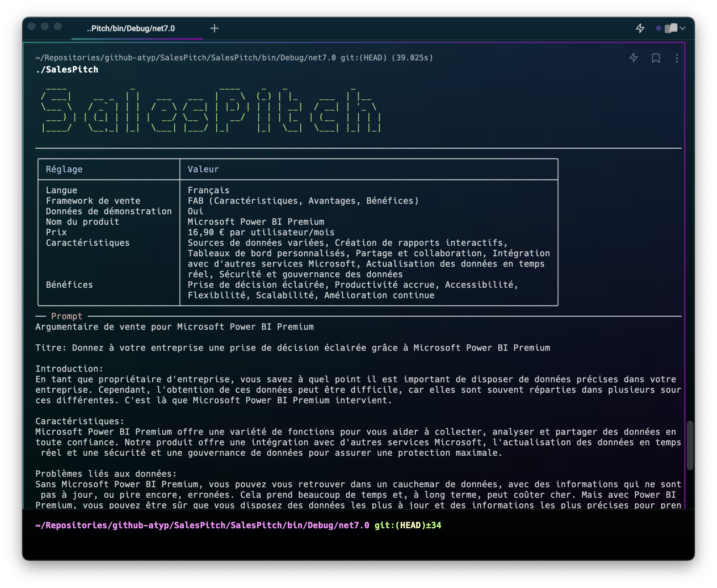717x588 pixels.
Task: Click the Prompt section heading
Action: coord(66,316)
